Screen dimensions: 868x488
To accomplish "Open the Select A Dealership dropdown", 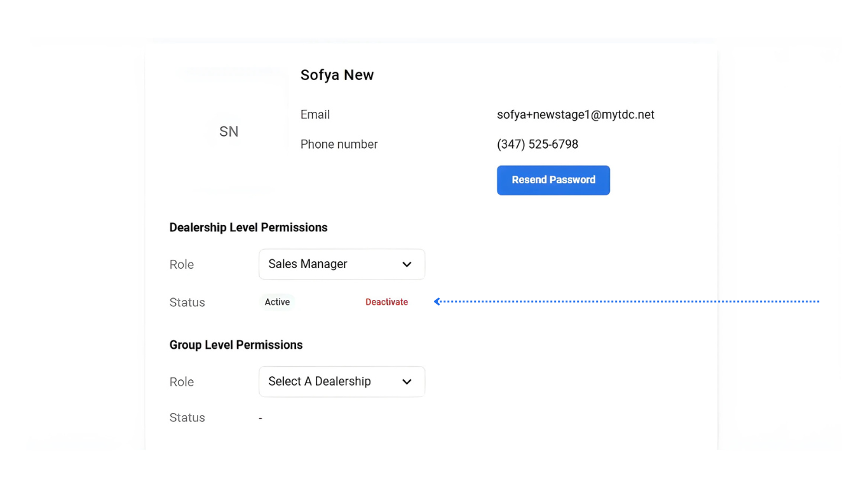I will [341, 382].
